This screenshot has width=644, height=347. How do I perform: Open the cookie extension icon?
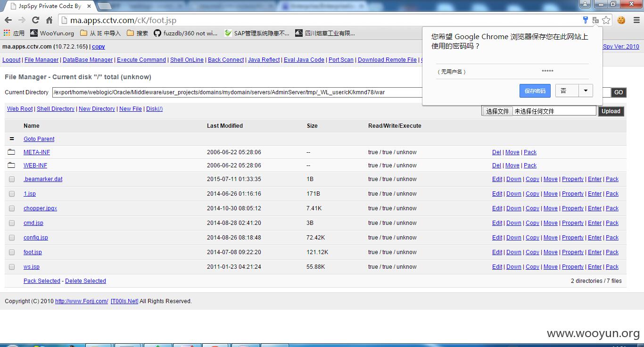[x=621, y=20]
